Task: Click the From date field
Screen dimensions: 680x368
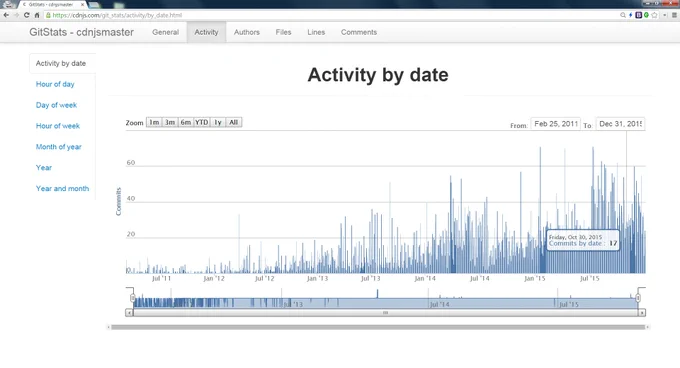Action: pos(556,124)
